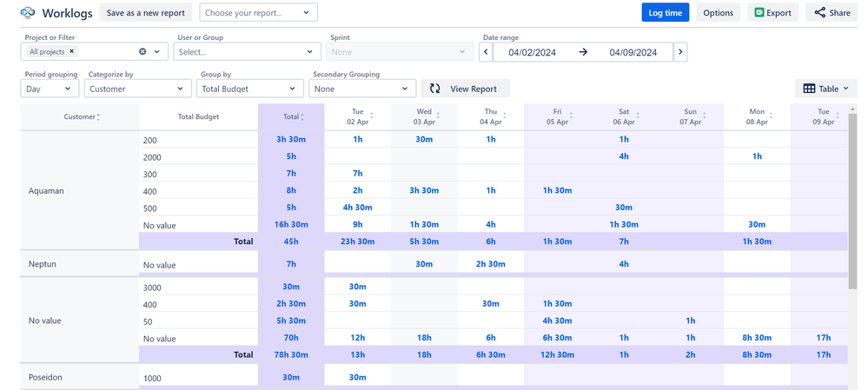Click the 18h cell in No value row
Screen dimensions: 868x390
point(424,337)
